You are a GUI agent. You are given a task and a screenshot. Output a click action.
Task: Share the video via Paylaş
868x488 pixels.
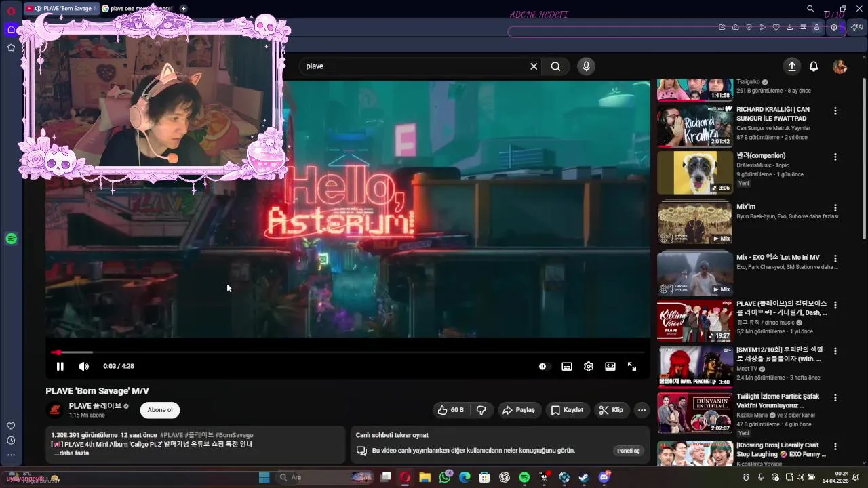click(x=519, y=410)
